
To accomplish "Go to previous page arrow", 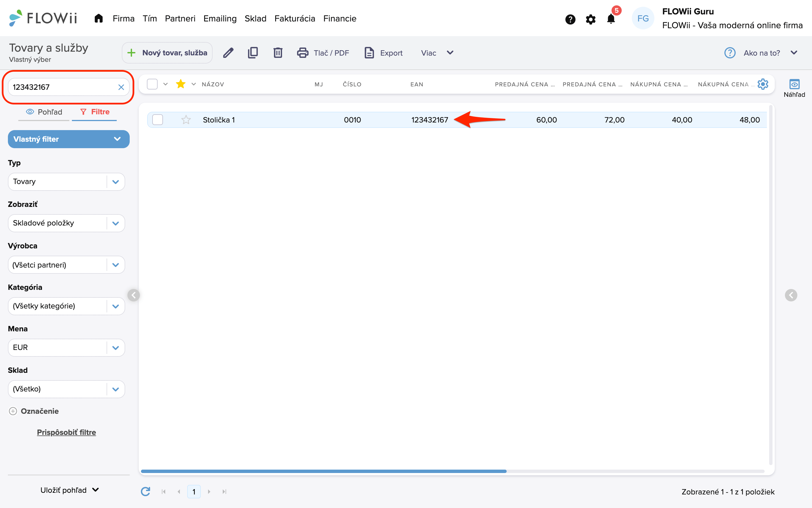I will [179, 492].
